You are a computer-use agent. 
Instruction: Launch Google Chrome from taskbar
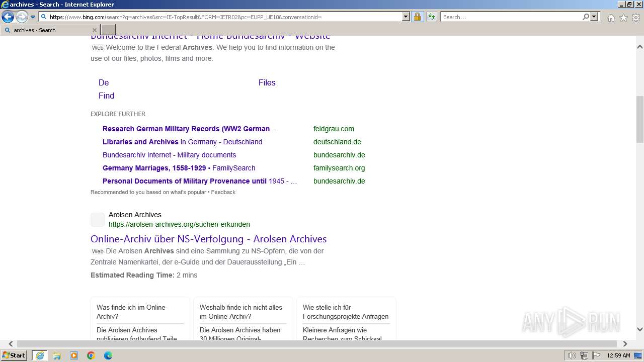pos(91,355)
